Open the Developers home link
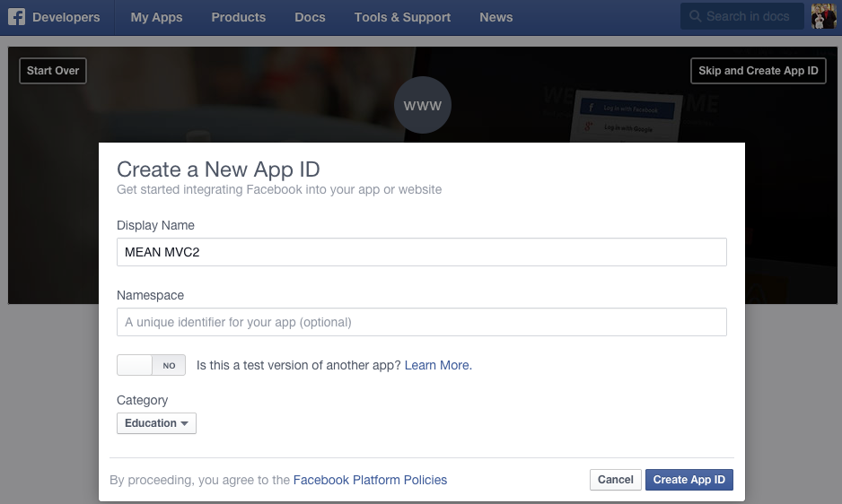 pos(66,17)
